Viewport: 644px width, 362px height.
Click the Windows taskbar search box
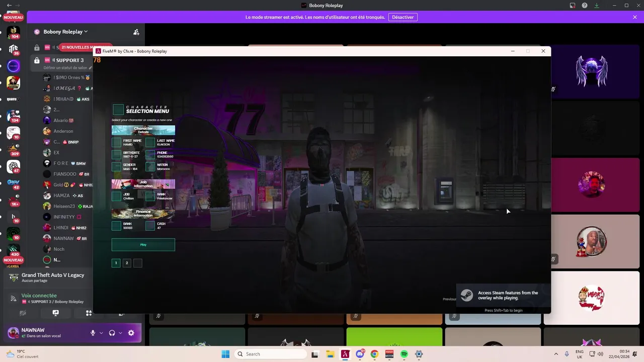tap(271, 354)
